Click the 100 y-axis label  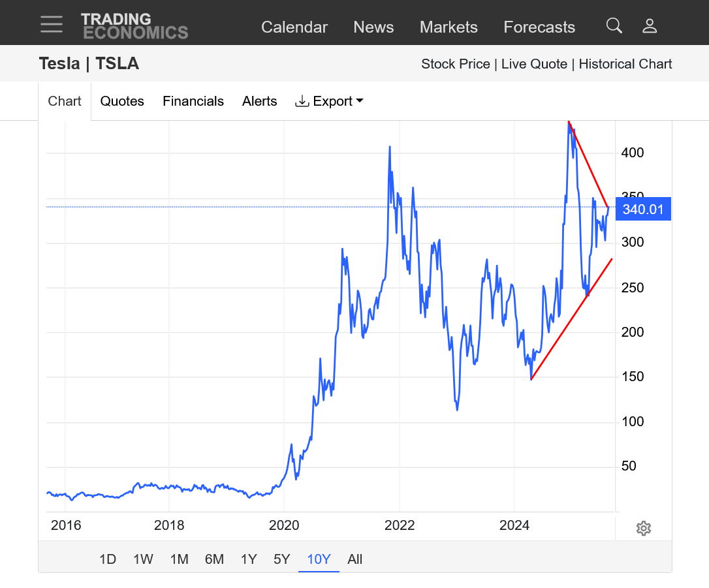pyautogui.click(x=633, y=422)
